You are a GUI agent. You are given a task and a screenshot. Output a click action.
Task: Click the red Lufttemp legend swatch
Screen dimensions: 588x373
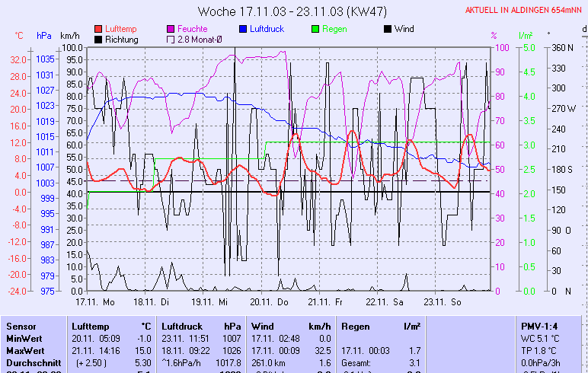[98, 29]
